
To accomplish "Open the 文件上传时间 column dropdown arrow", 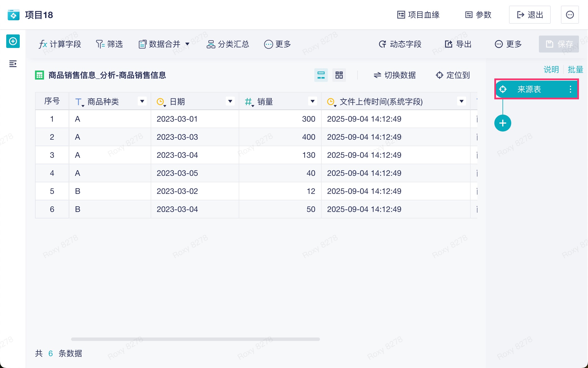I will click(462, 101).
